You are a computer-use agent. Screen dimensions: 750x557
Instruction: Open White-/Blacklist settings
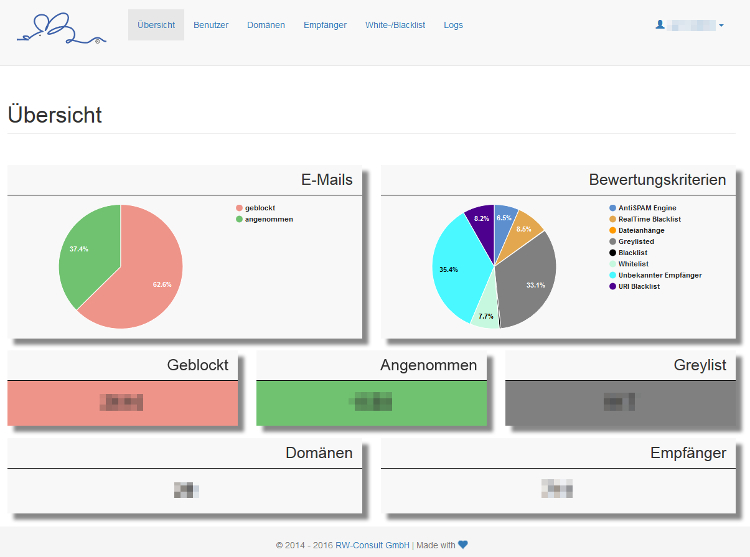pos(395,25)
